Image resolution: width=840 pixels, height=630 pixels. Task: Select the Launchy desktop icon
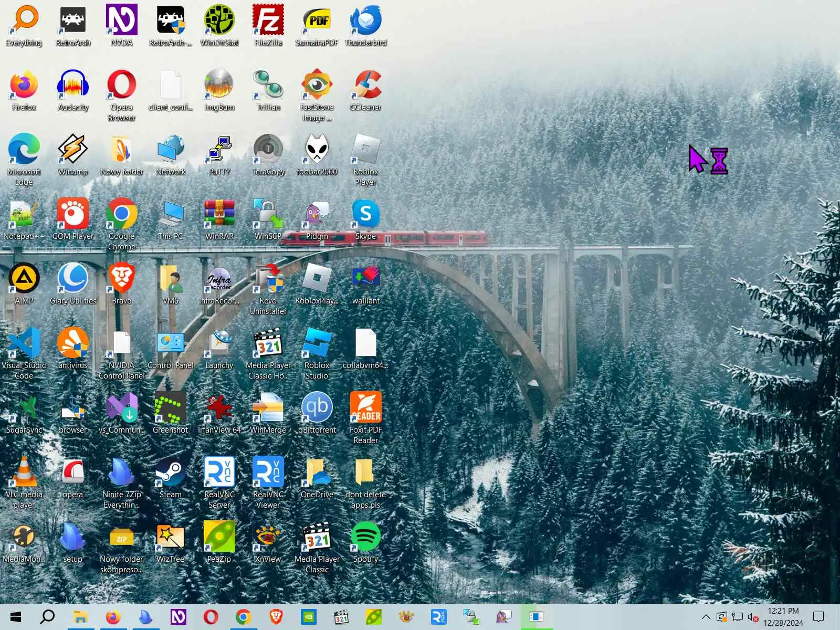click(x=219, y=348)
